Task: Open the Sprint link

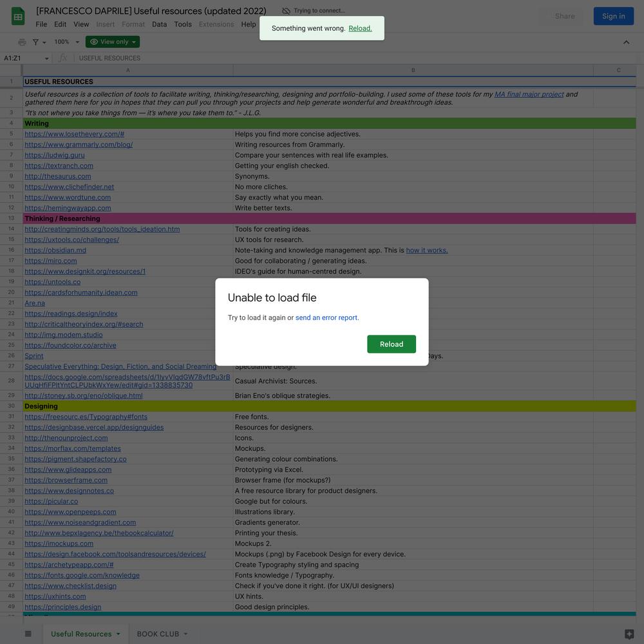Action: click(33, 356)
